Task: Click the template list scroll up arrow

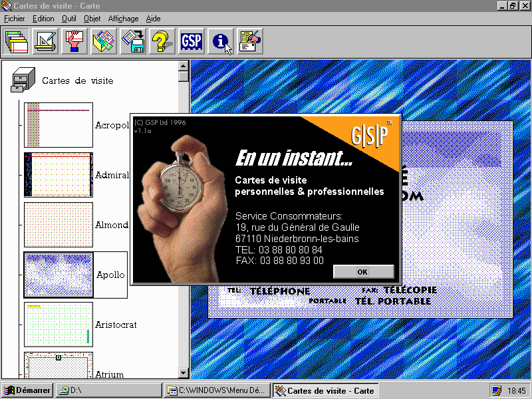Action: tap(184, 66)
